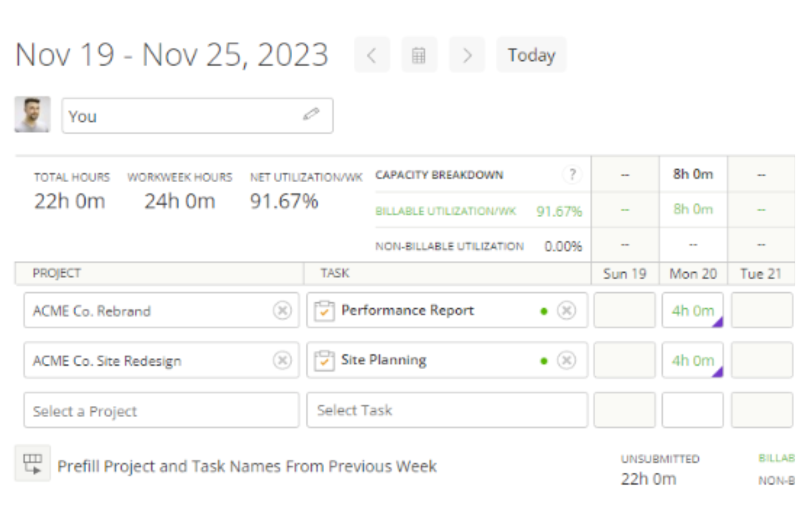Click the calendar icon to pick a week
The image size is (798, 532).
(x=419, y=54)
